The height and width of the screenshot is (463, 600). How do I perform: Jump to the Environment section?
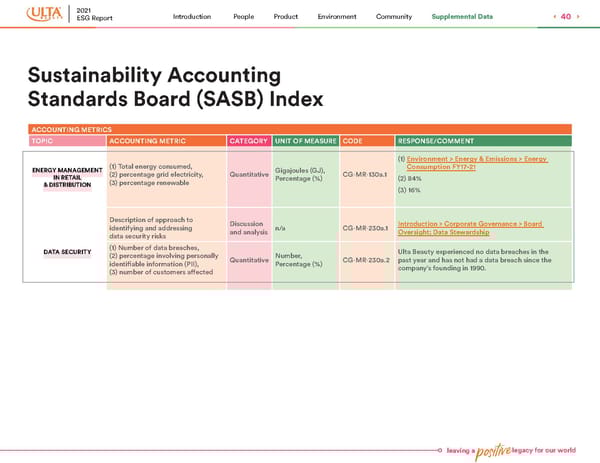(337, 16)
